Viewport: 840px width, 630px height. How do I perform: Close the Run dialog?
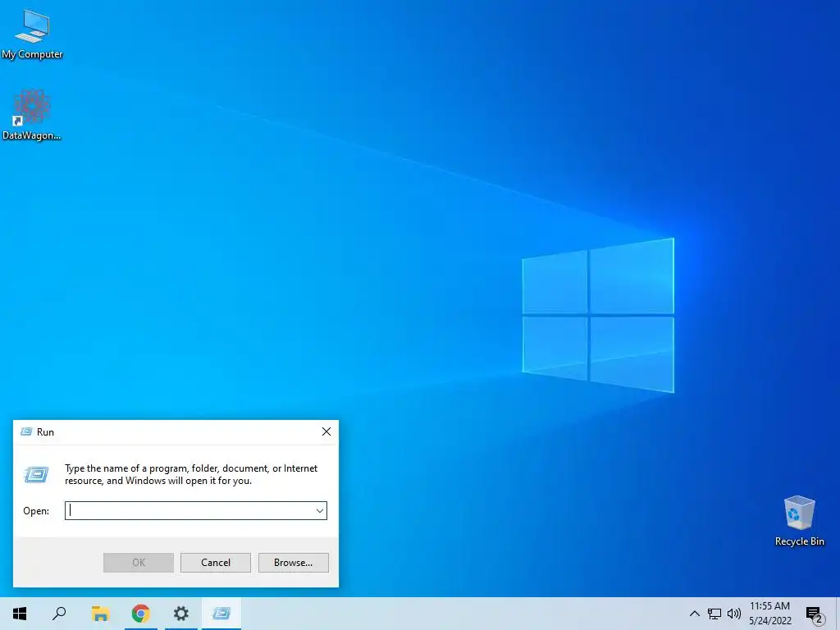pos(326,431)
